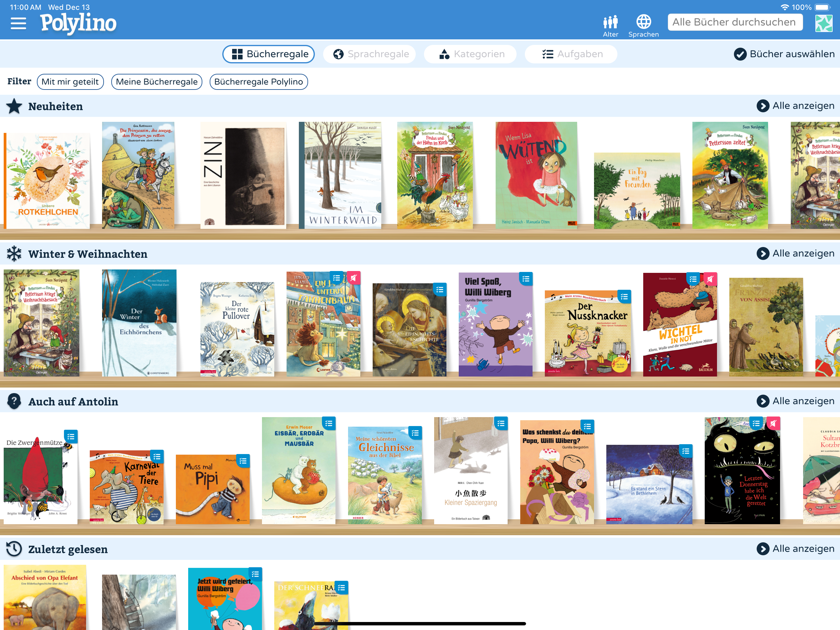Open the book Unsere Rotkehlchen
Image resolution: width=840 pixels, height=630 pixels.
tap(47, 181)
